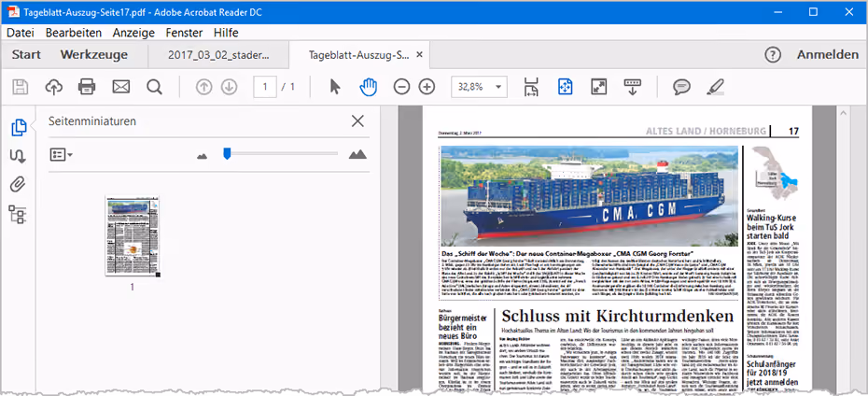
Task: Fit page to window width
Action: pos(531,87)
